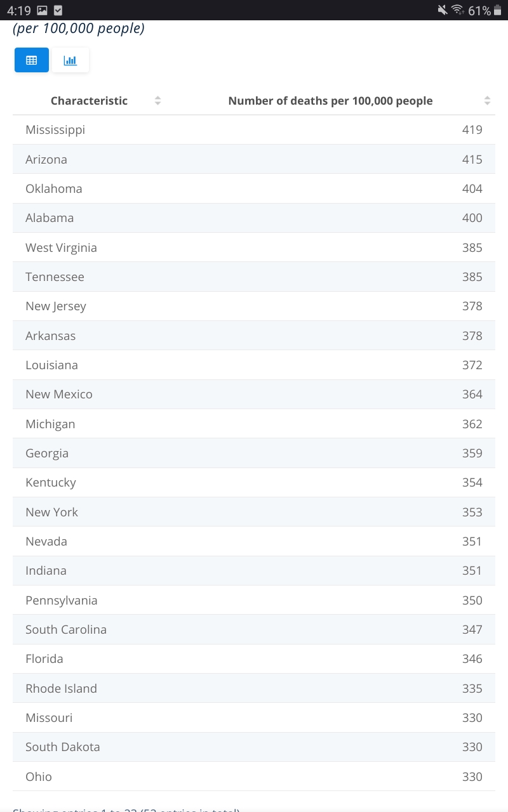
Task: Tap the Rhode Island entry
Action: point(254,688)
